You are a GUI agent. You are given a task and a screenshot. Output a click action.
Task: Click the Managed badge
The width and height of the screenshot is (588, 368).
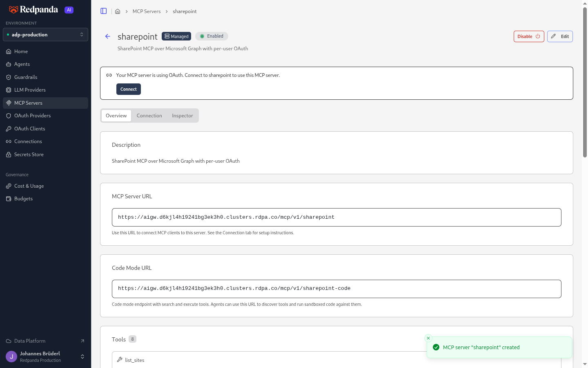[176, 36]
